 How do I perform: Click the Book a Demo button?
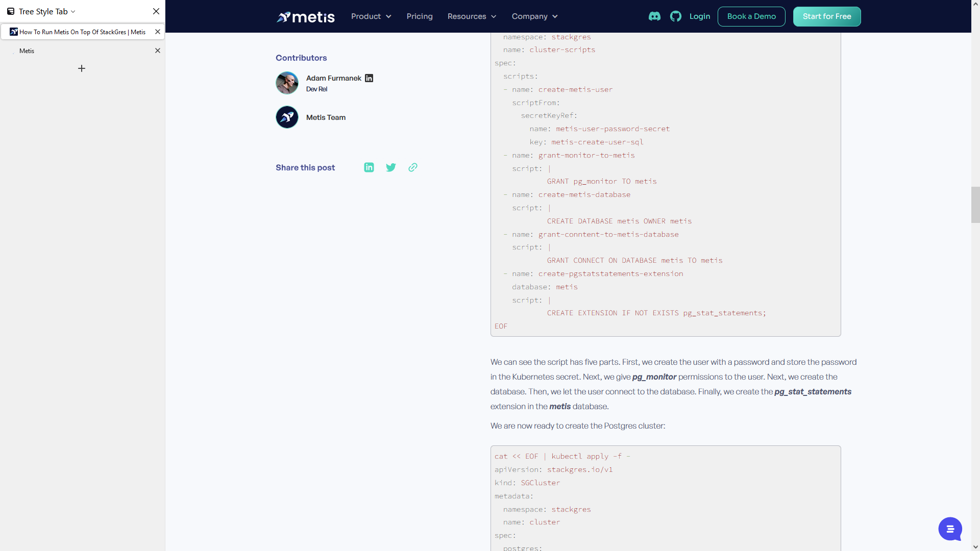[x=751, y=16]
